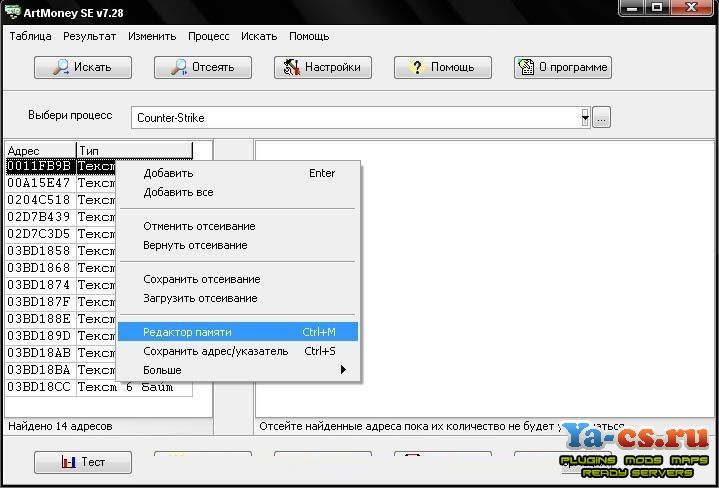
Task: Click the process selection field Counter-Strike
Action: click(x=358, y=117)
